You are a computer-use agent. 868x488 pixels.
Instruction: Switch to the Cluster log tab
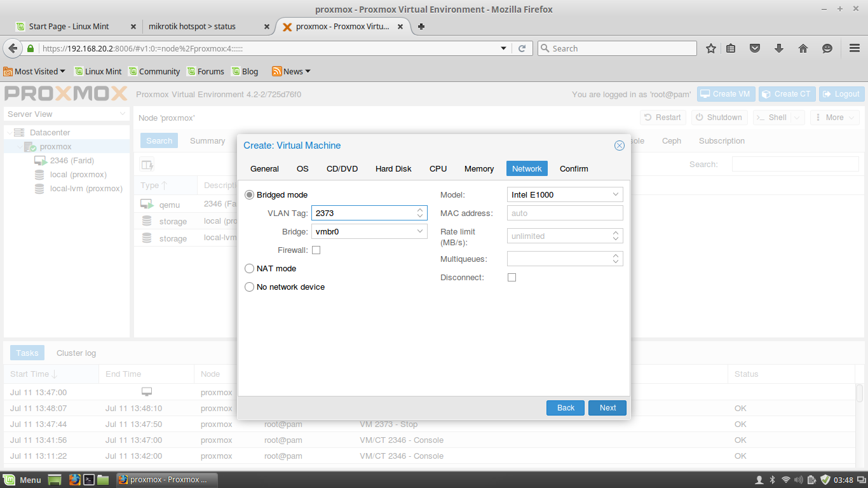tap(76, 353)
